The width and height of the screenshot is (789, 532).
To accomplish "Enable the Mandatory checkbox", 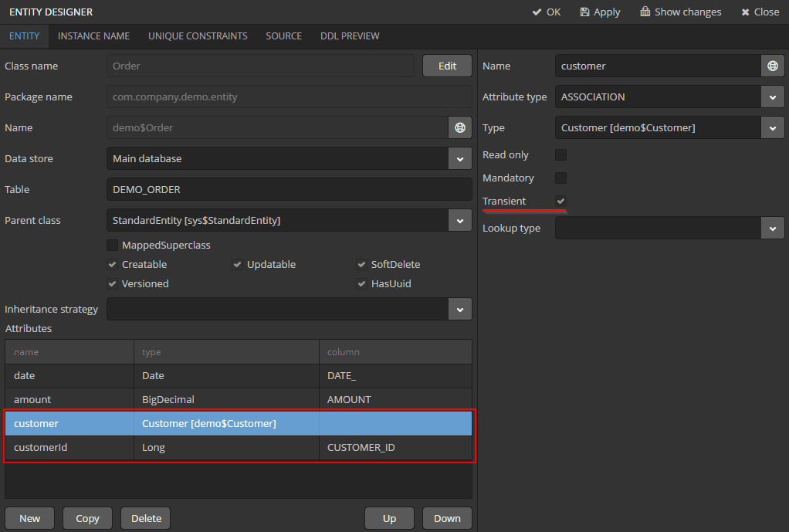I will click(561, 178).
